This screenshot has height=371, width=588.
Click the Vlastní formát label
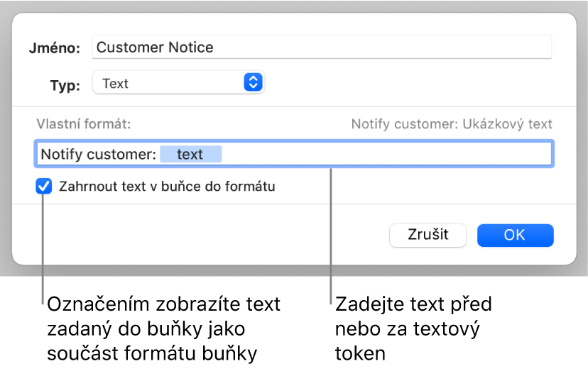(x=83, y=123)
